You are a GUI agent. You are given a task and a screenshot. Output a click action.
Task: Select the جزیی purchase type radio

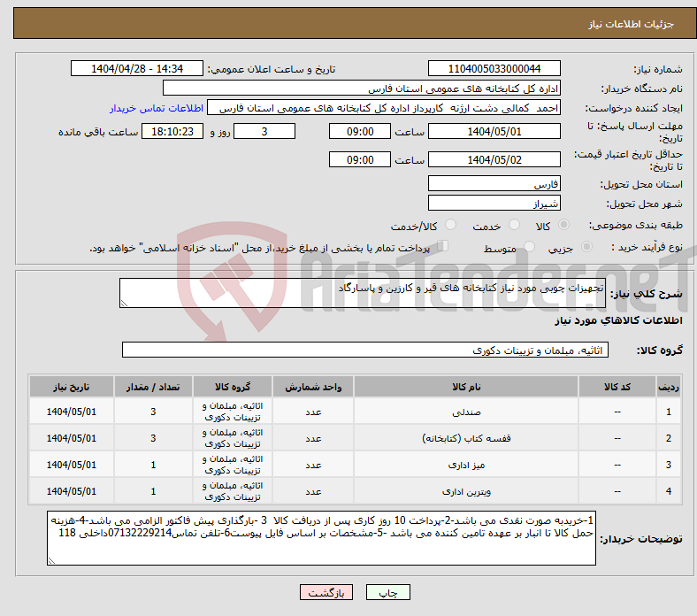pos(586,246)
